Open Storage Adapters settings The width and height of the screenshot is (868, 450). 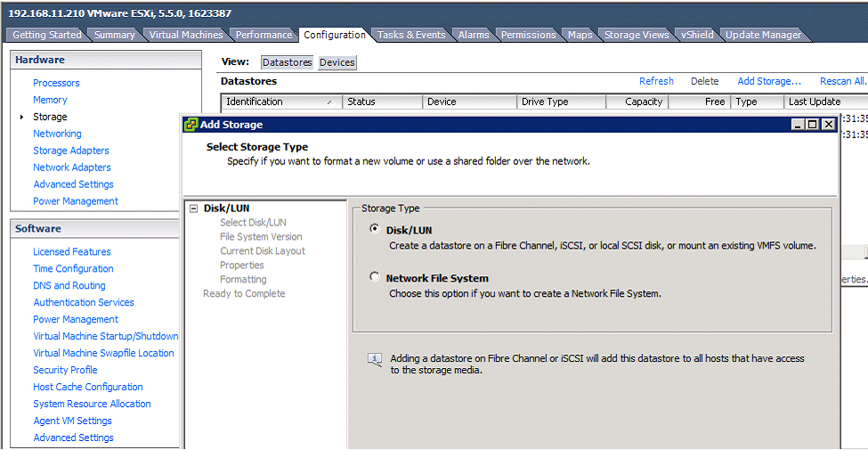point(71,151)
